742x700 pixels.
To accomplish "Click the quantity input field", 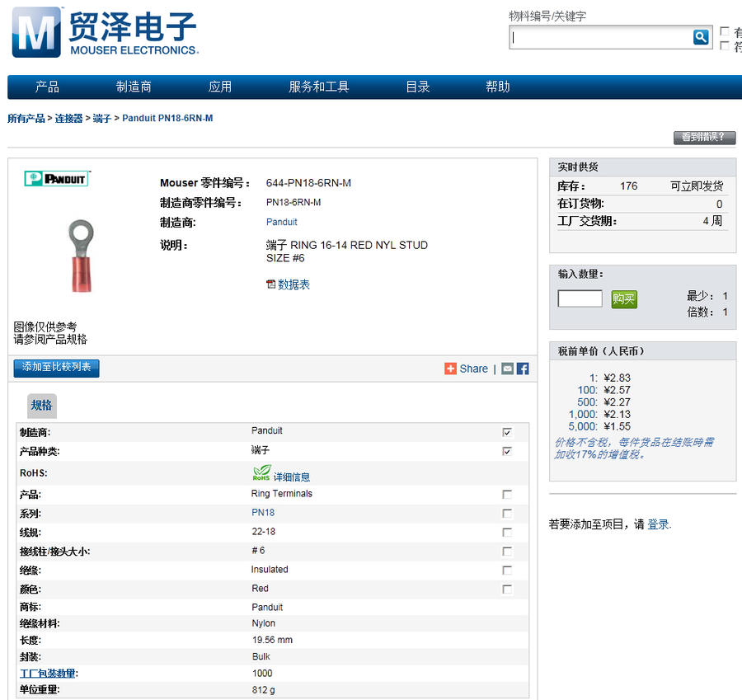I will pos(580,298).
